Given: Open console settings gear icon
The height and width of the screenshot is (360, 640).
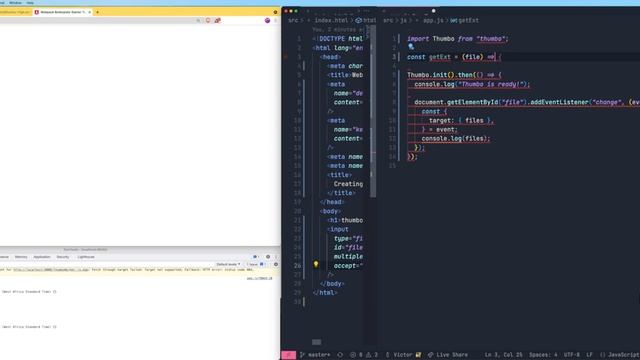Looking at the screenshot, I should point(276,264).
